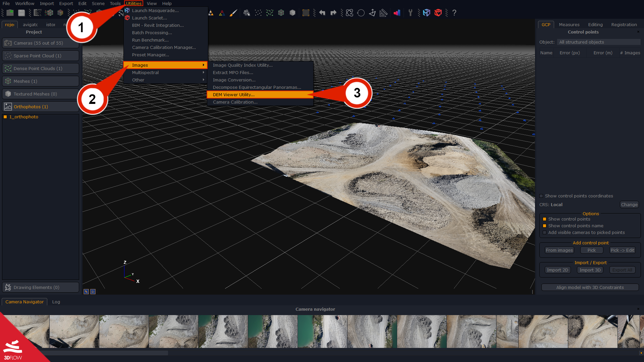This screenshot has width=644, height=362.
Task: Click the Pick control point button
Action: pyautogui.click(x=591, y=250)
